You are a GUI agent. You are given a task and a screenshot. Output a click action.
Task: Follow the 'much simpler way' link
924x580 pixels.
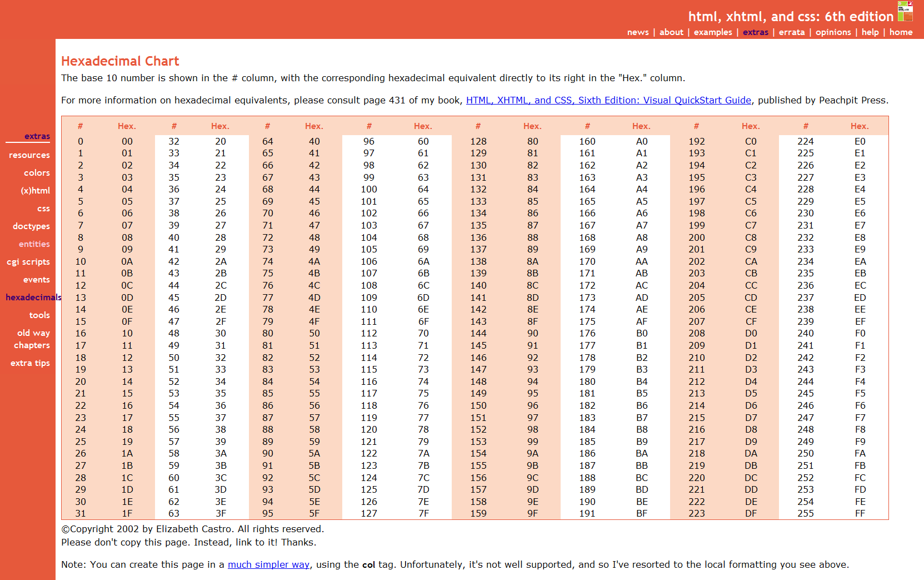(x=268, y=564)
